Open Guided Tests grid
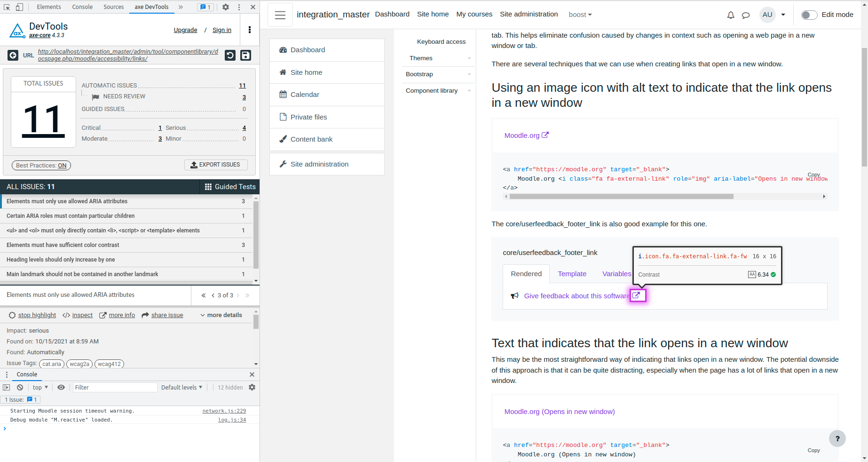This screenshot has height=462, width=868. tap(230, 187)
